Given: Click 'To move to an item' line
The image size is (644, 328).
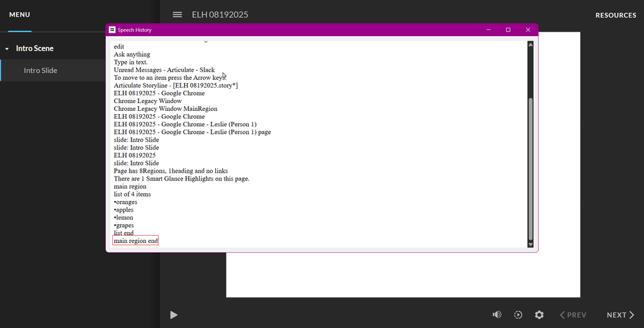Looking at the screenshot, I should [x=170, y=77].
